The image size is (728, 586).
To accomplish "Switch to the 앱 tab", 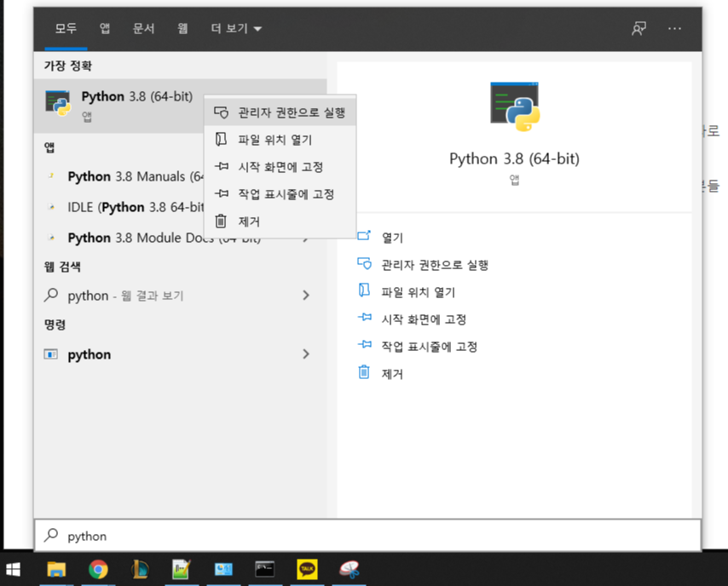I will (105, 29).
